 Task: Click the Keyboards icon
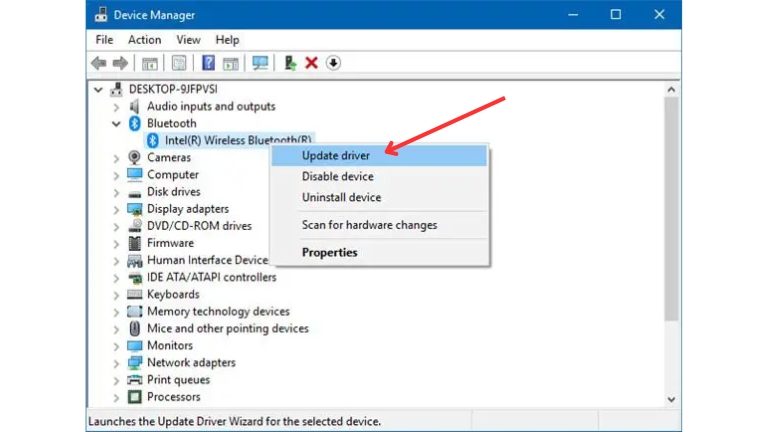coord(134,294)
